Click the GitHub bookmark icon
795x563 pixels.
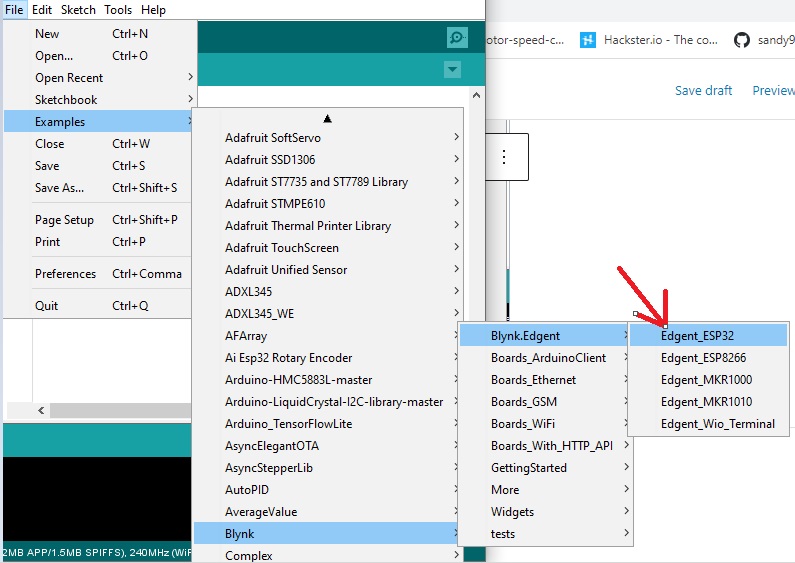coord(742,40)
